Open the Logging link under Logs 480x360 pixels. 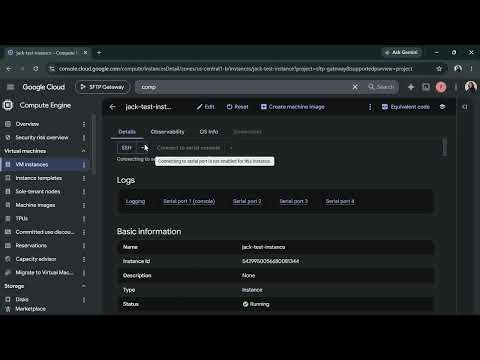pos(135,201)
